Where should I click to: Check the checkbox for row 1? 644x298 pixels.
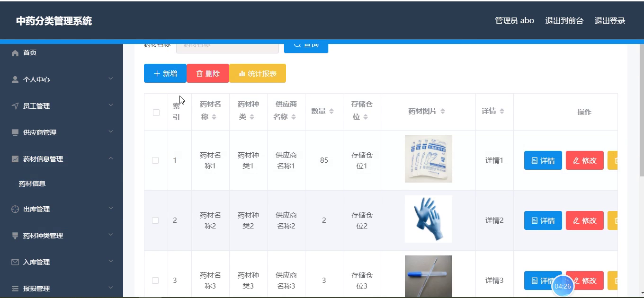(x=155, y=160)
